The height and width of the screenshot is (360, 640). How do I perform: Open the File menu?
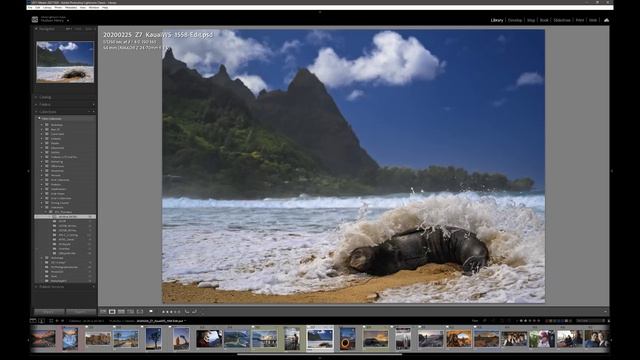coord(30,7)
